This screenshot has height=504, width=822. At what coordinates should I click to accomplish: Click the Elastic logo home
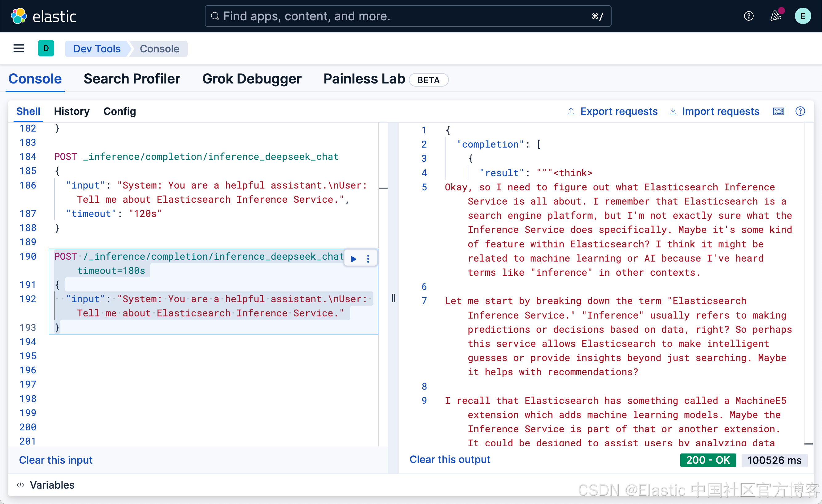[43, 16]
